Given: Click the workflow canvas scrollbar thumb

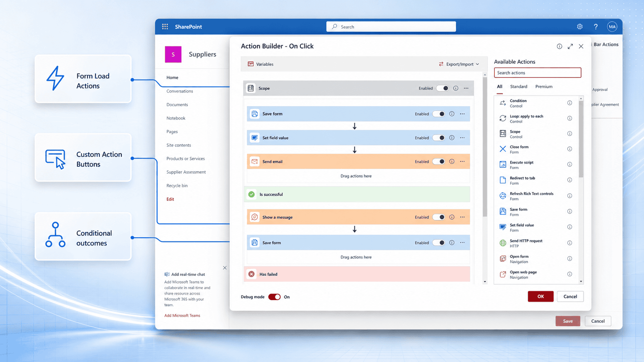Looking at the screenshot, I should point(485,147).
